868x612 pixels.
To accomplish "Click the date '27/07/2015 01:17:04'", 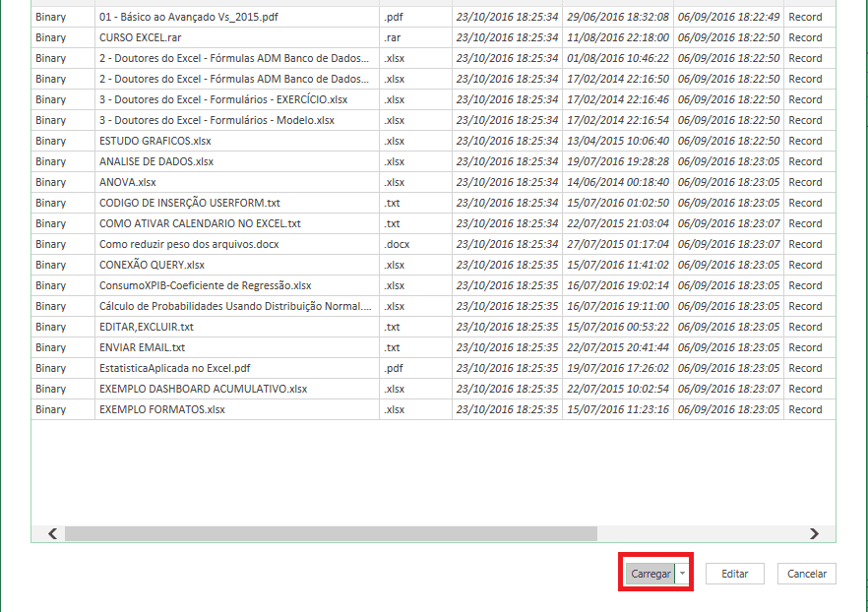I will point(618,244).
